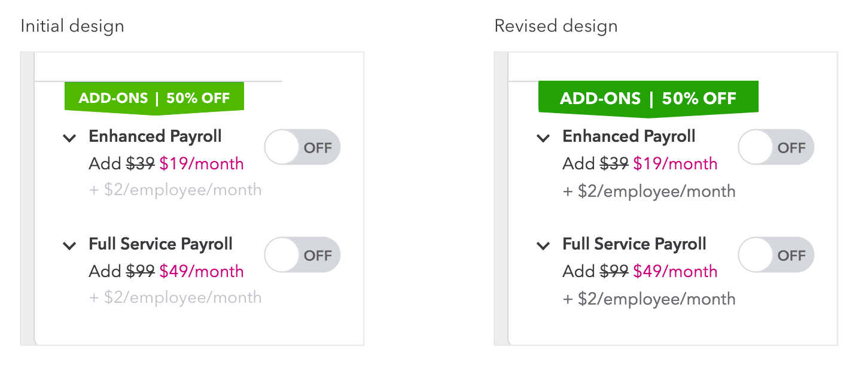Image resolution: width=868 pixels, height=377 pixels.
Task: Click $49/month price in revised design
Action: pos(675,271)
